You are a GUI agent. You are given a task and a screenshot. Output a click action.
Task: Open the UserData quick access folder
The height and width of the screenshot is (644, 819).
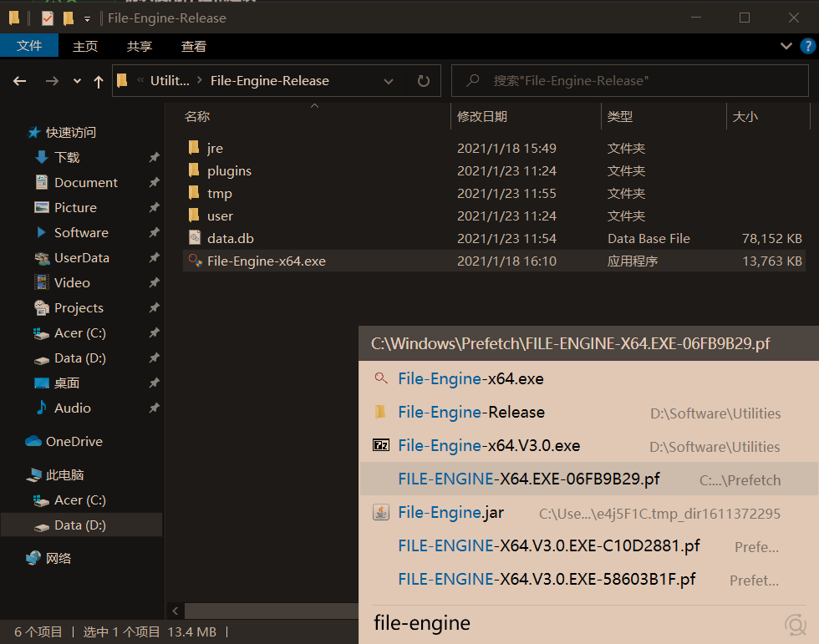point(82,258)
